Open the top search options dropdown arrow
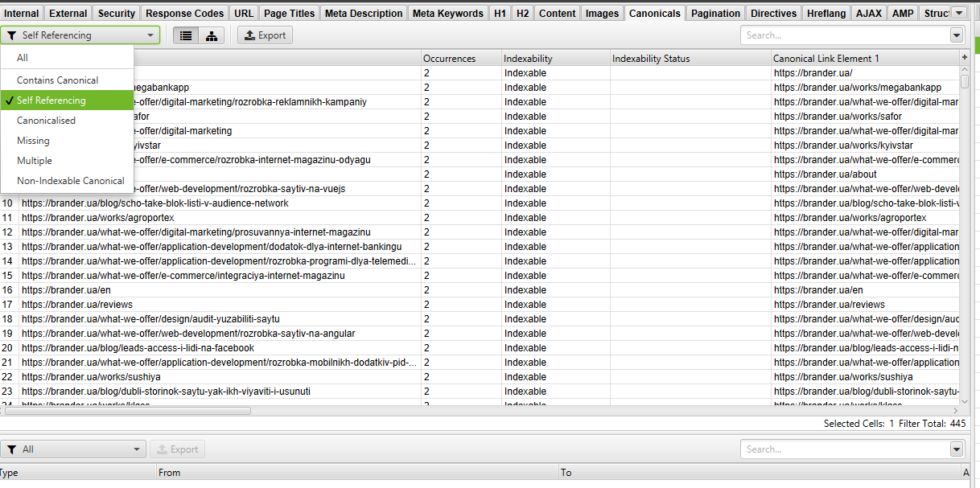 point(957,35)
